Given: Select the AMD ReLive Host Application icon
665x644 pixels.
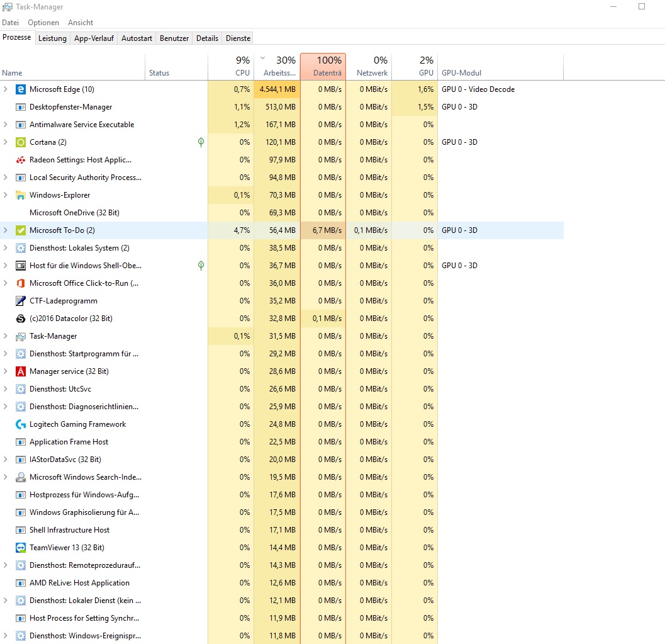Looking at the screenshot, I should pyautogui.click(x=20, y=582).
